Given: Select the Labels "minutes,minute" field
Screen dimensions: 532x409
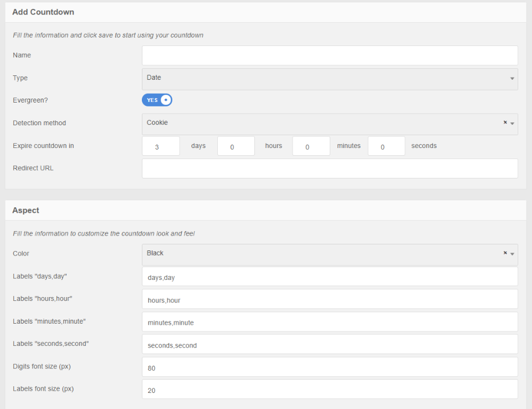Looking at the screenshot, I should coord(330,322).
